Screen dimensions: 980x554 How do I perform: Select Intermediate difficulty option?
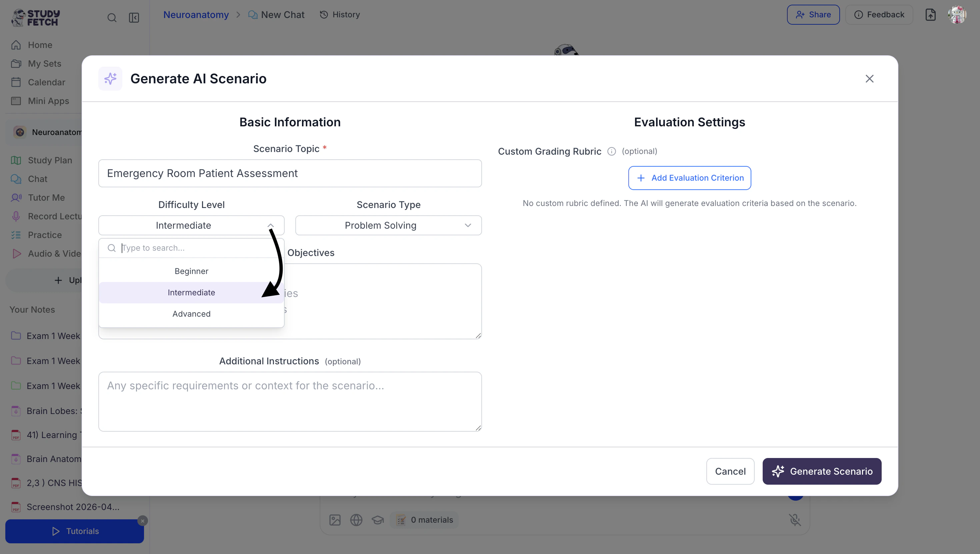pyautogui.click(x=191, y=293)
